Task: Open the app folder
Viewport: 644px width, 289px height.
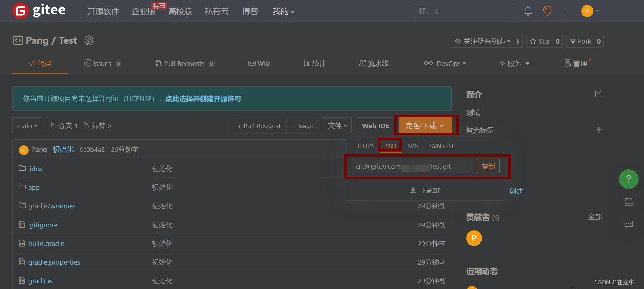Action: pos(34,187)
